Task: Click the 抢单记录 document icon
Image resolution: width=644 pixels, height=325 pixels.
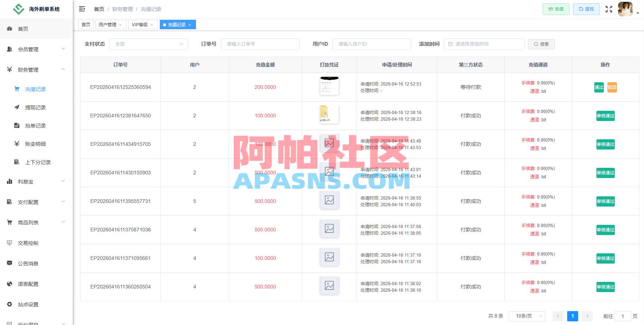Action: coord(17,125)
